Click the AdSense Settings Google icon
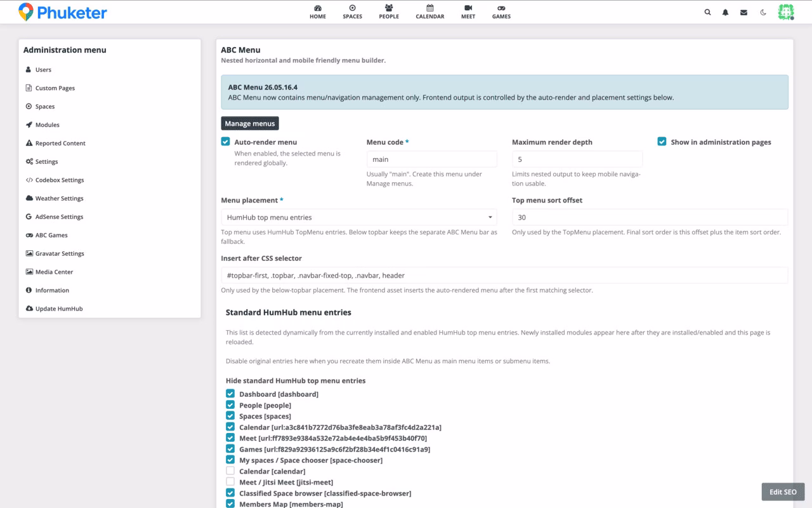The height and width of the screenshot is (508, 812). tap(29, 217)
